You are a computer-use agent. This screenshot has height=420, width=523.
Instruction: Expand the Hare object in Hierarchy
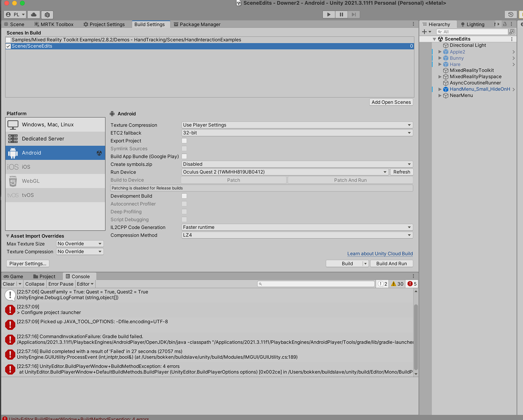440,64
